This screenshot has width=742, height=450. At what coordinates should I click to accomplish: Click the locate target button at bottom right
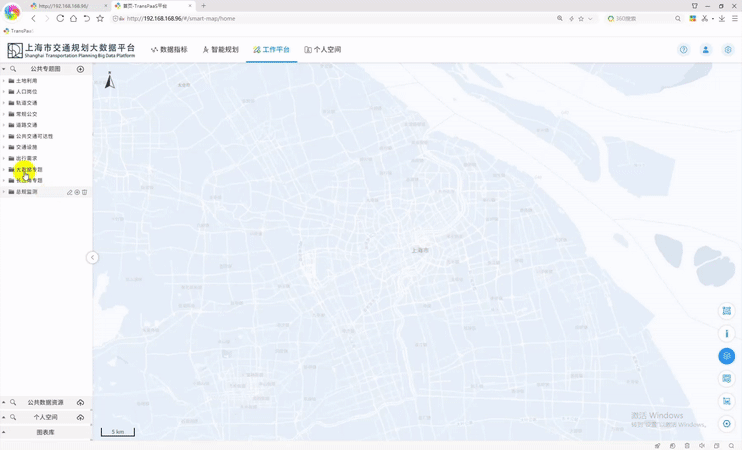pos(727,424)
